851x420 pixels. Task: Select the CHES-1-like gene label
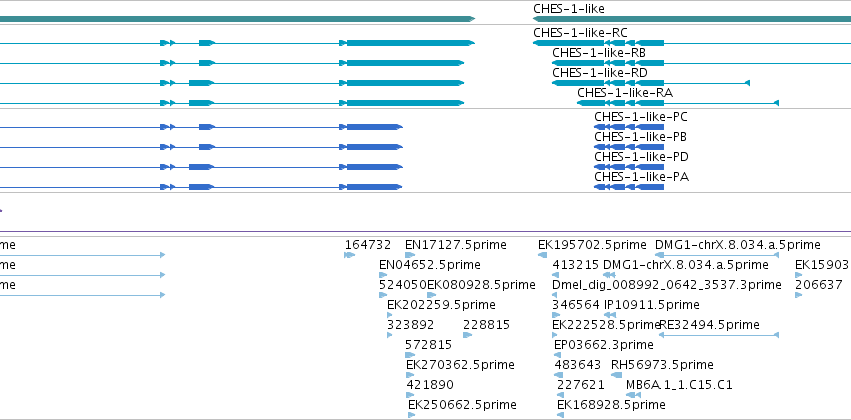point(568,9)
